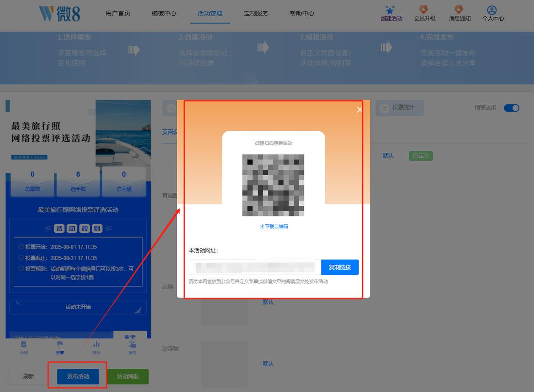
Task: Open the 用户首页 menu item
Action: (x=118, y=13)
